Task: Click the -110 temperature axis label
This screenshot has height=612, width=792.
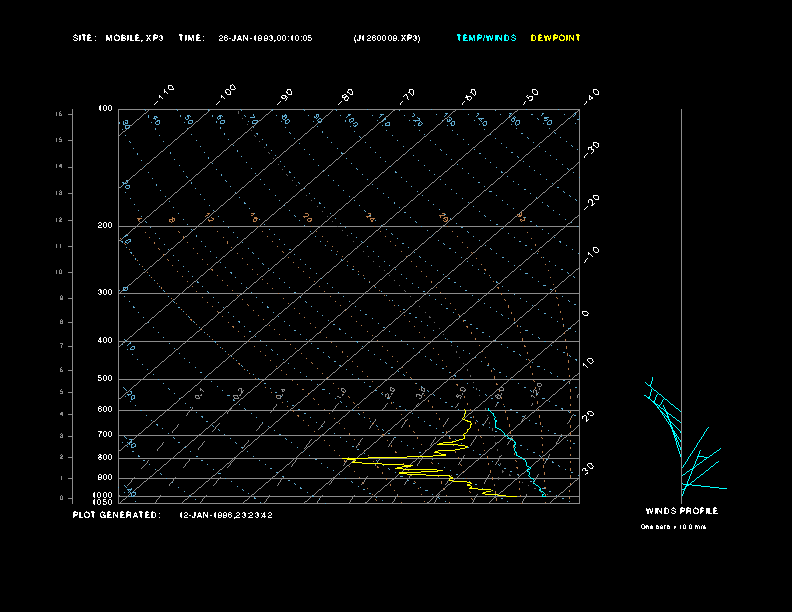Action: [x=164, y=94]
